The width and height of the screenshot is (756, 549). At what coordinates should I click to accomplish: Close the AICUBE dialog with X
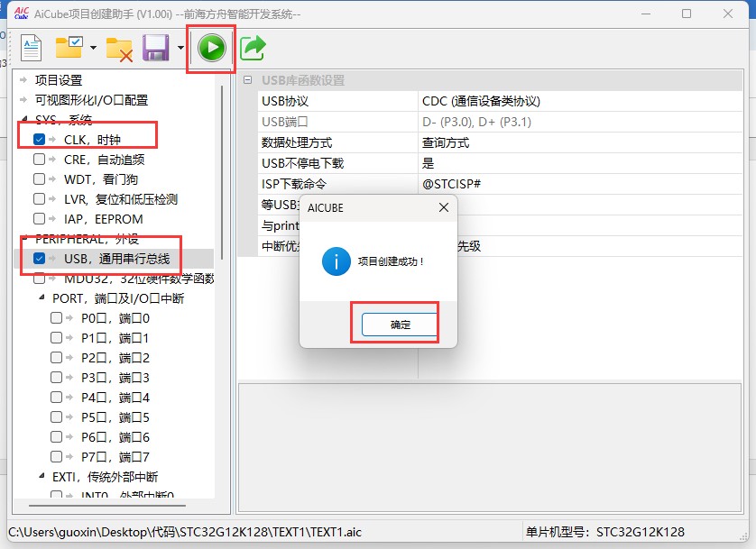[x=444, y=207]
